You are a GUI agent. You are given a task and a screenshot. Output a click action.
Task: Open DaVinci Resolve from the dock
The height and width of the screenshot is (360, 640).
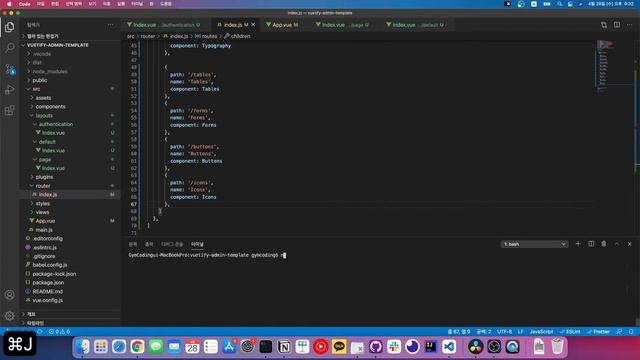476,347
